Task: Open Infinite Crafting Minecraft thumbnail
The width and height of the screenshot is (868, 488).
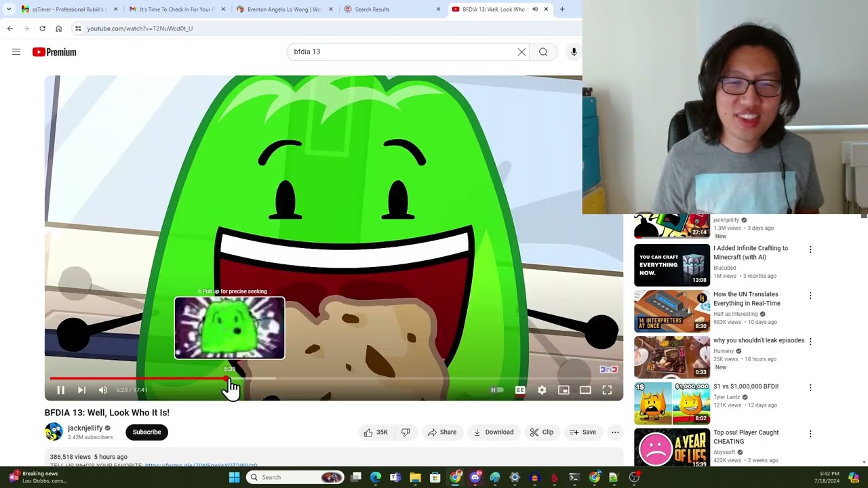Action: 672,265
